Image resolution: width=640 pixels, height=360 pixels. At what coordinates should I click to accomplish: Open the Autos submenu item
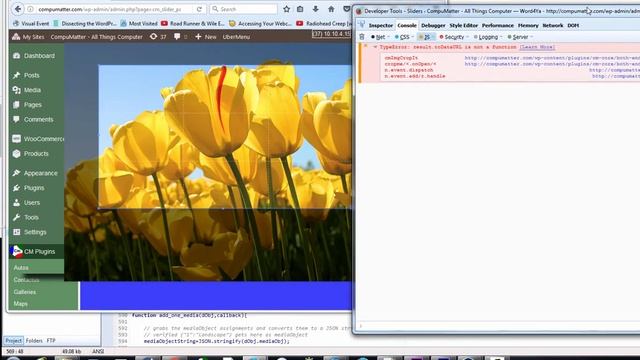click(21, 268)
